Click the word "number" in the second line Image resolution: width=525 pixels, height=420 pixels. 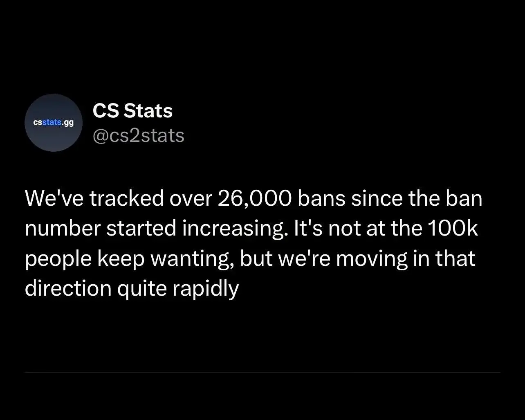coord(63,229)
